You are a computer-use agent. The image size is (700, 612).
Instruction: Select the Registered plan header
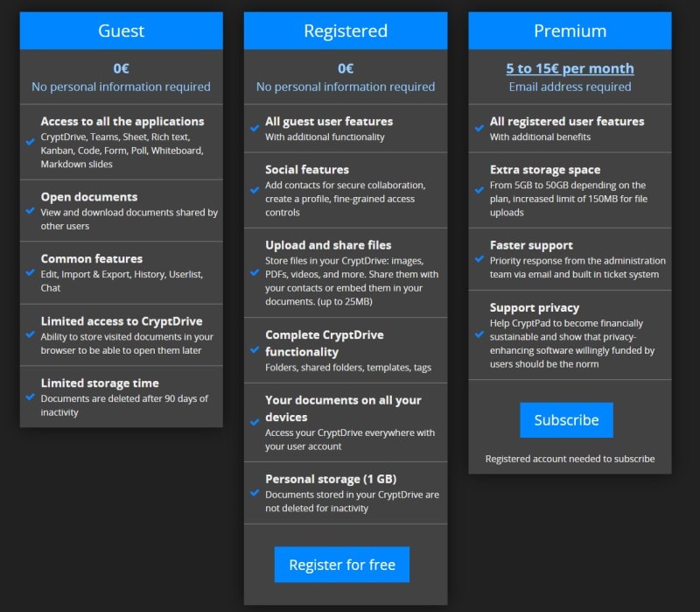[x=346, y=31]
